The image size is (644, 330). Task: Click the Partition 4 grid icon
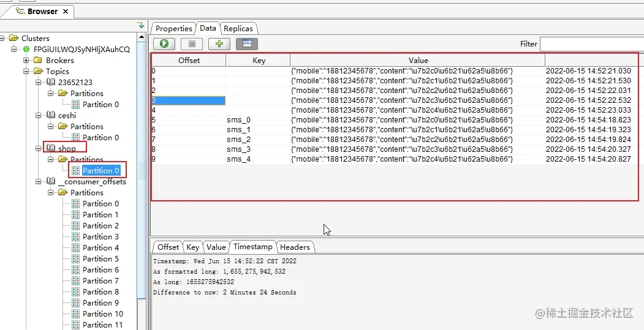point(75,248)
